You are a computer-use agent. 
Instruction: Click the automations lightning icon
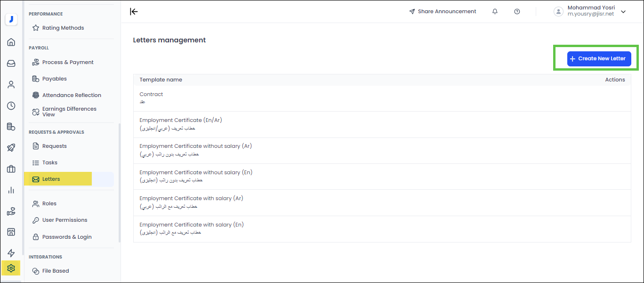[11, 253]
